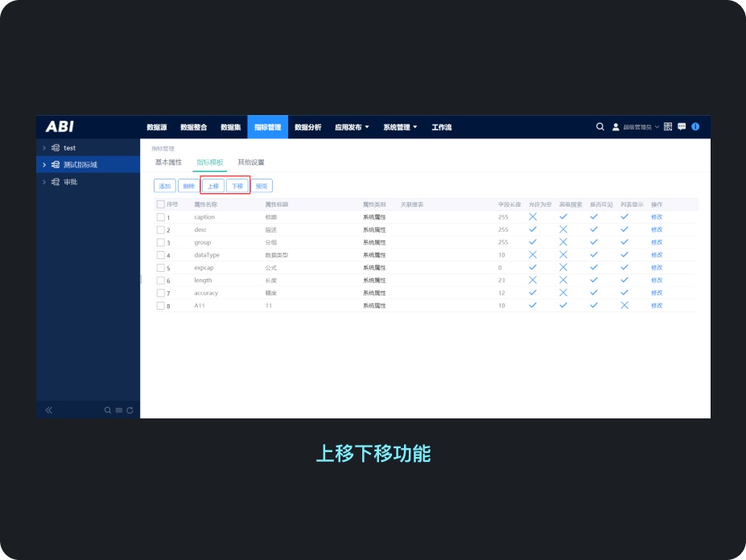
Task: Select the 审批 item in sidebar tree
Action: pos(70,182)
